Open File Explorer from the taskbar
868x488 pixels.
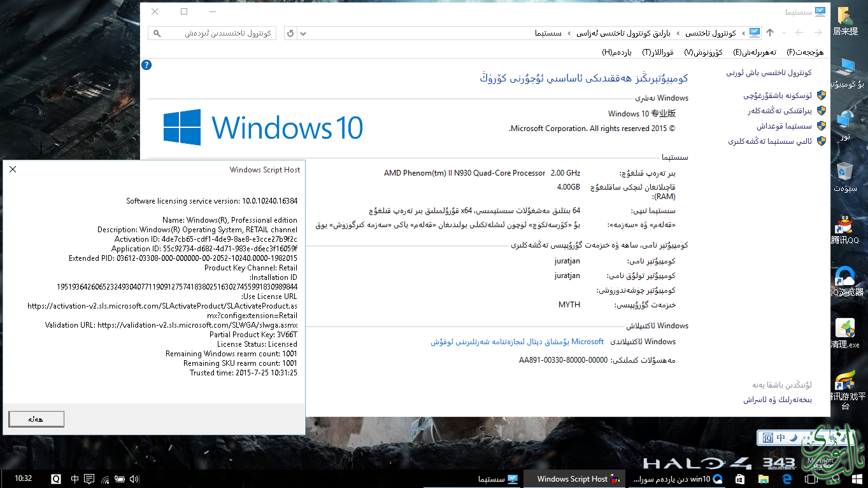(x=763, y=479)
